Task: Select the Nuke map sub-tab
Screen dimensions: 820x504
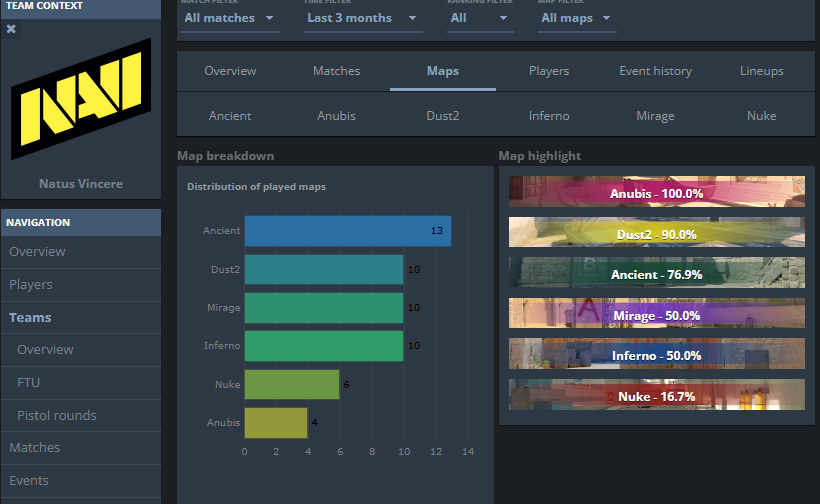Action: 761,116
